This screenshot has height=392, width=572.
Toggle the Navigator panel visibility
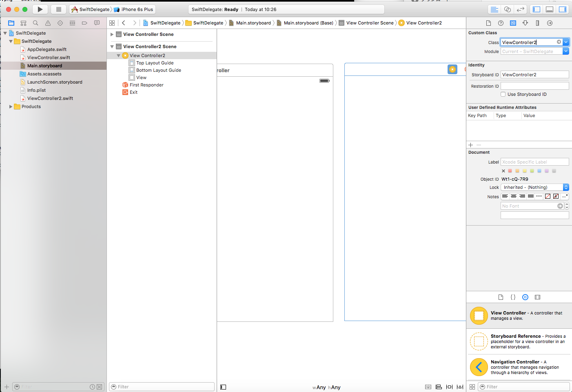[537, 9]
